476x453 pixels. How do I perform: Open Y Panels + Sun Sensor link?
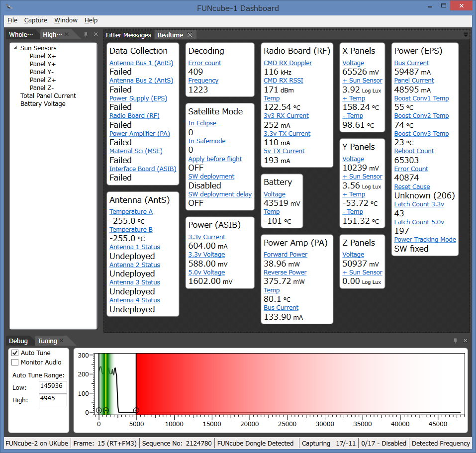pyautogui.click(x=362, y=177)
